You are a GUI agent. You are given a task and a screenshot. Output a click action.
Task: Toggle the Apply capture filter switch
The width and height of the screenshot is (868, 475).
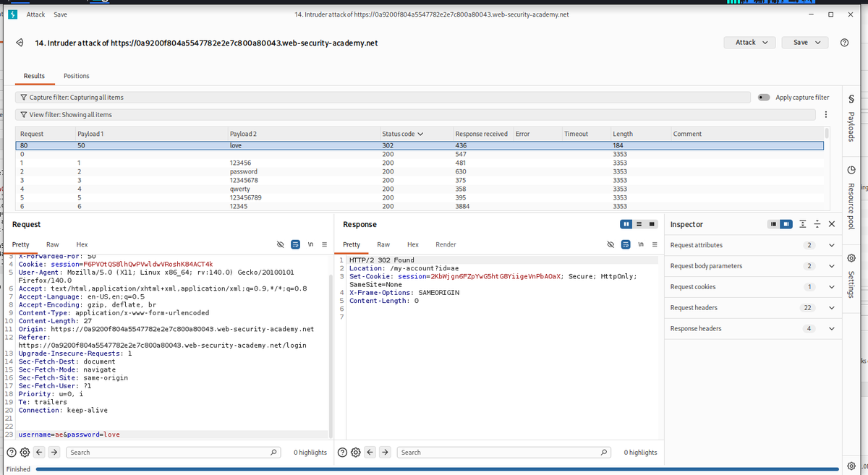click(x=763, y=98)
